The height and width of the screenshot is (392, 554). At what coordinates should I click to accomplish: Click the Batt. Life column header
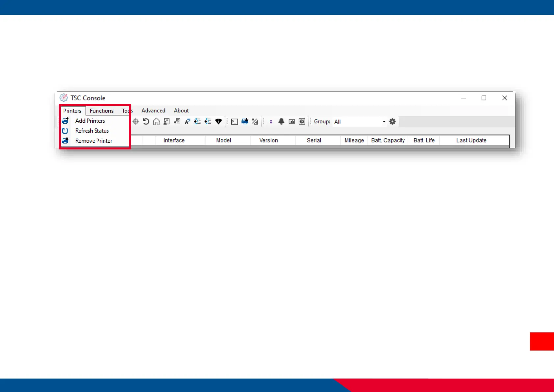click(x=424, y=140)
